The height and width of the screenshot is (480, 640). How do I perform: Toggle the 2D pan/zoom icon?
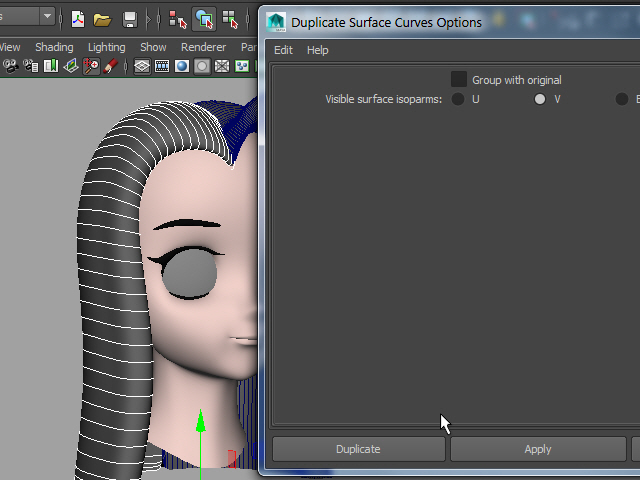(92, 66)
